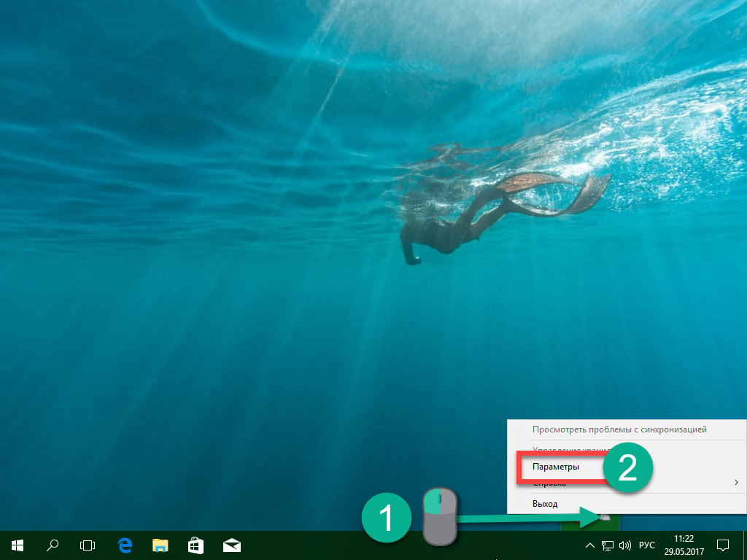Open Task View from the taskbar

[88, 545]
